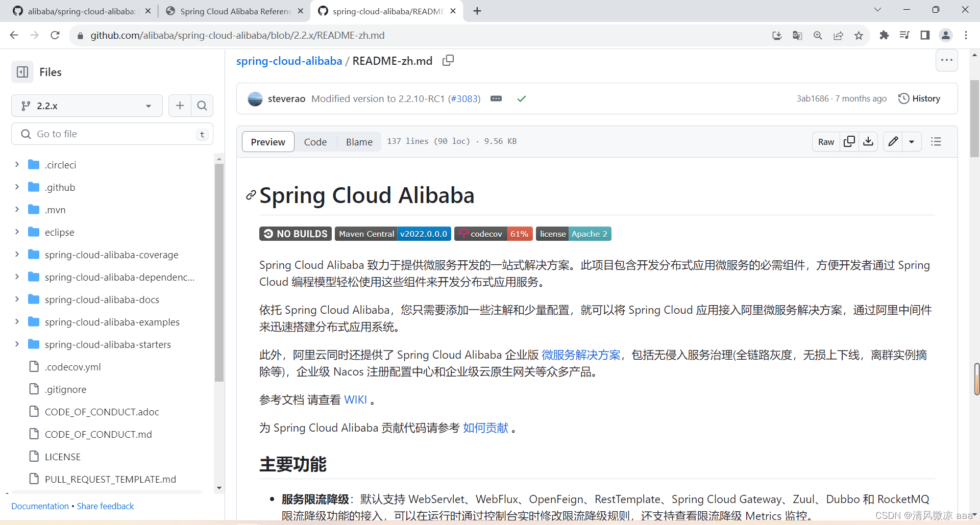Bookmark this page with the star
Screen dimensions: 980x525
click(859, 35)
